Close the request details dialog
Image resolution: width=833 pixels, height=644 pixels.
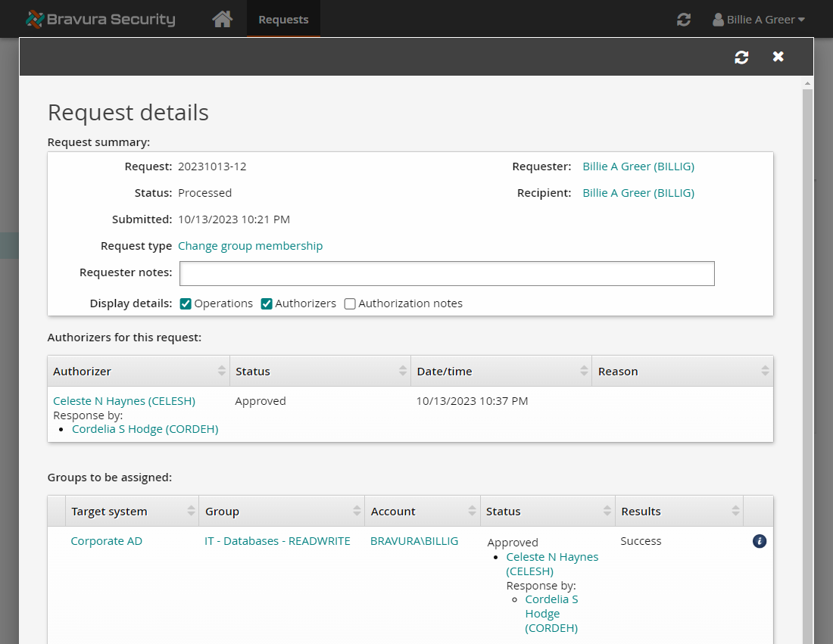(778, 57)
